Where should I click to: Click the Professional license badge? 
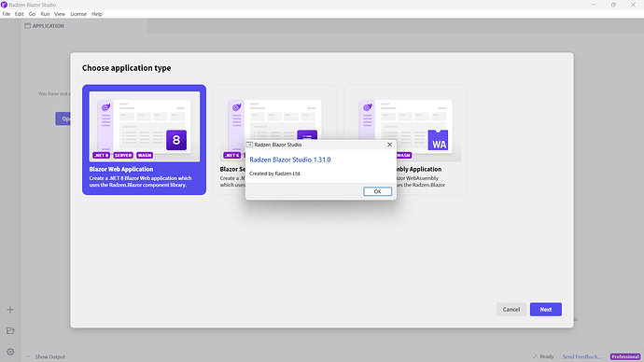click(625, 356)
